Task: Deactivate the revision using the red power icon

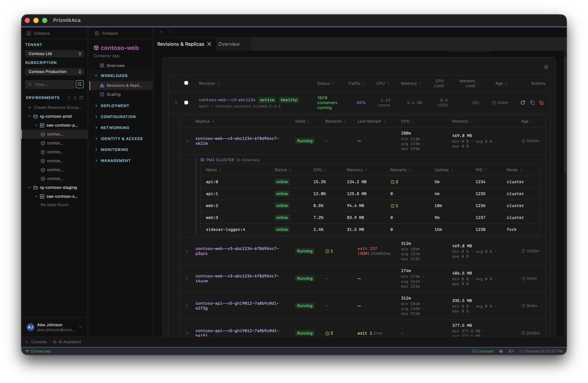Action: (x=542, y=102)
